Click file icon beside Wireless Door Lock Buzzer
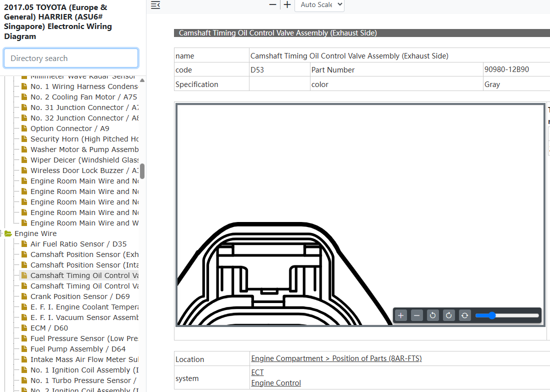 [x=24, y=170]
